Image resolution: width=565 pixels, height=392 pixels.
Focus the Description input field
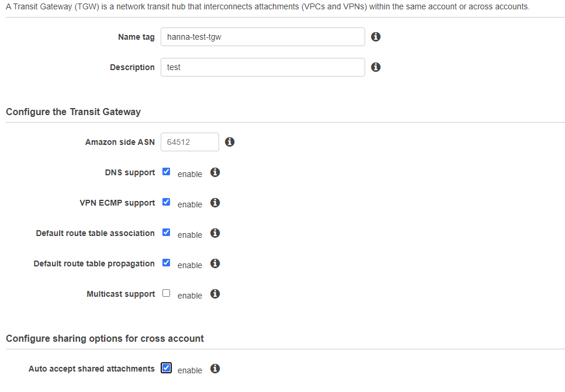pyautogui.click(x=263, y=67)
